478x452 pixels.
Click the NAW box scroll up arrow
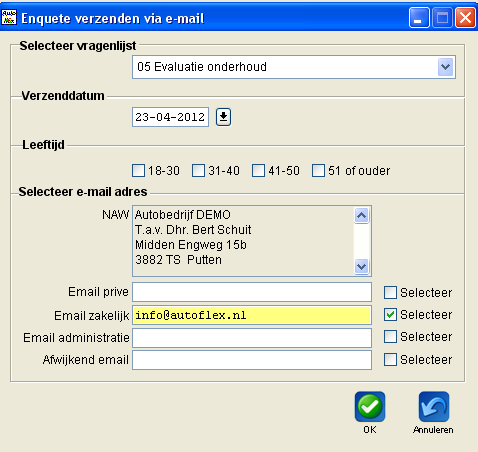tap(362, 216)
